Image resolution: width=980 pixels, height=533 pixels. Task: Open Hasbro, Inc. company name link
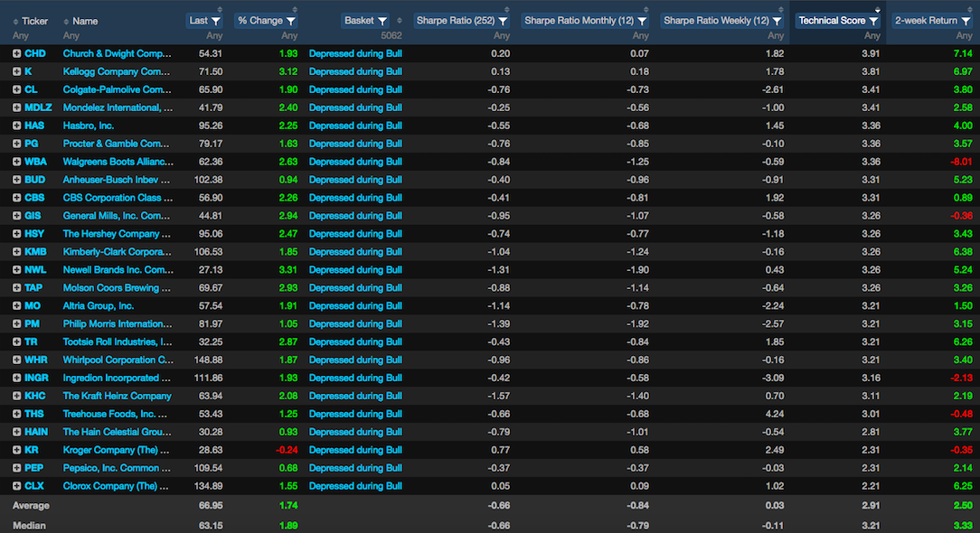88,126
